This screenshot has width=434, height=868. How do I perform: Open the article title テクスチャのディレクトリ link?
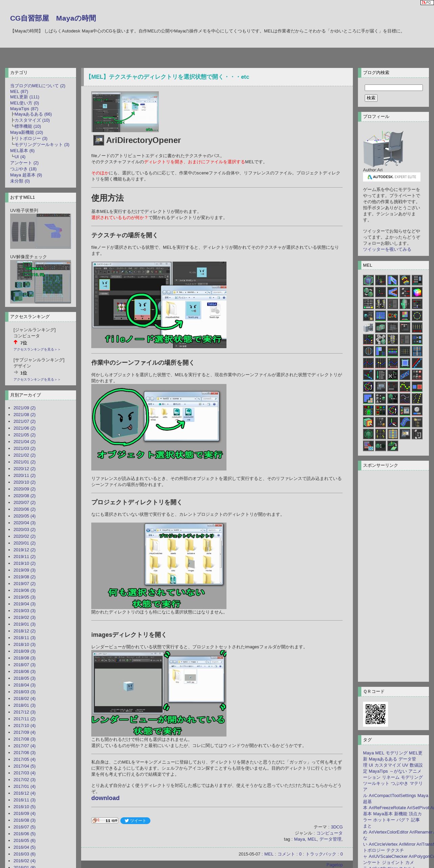pos(168,77)
